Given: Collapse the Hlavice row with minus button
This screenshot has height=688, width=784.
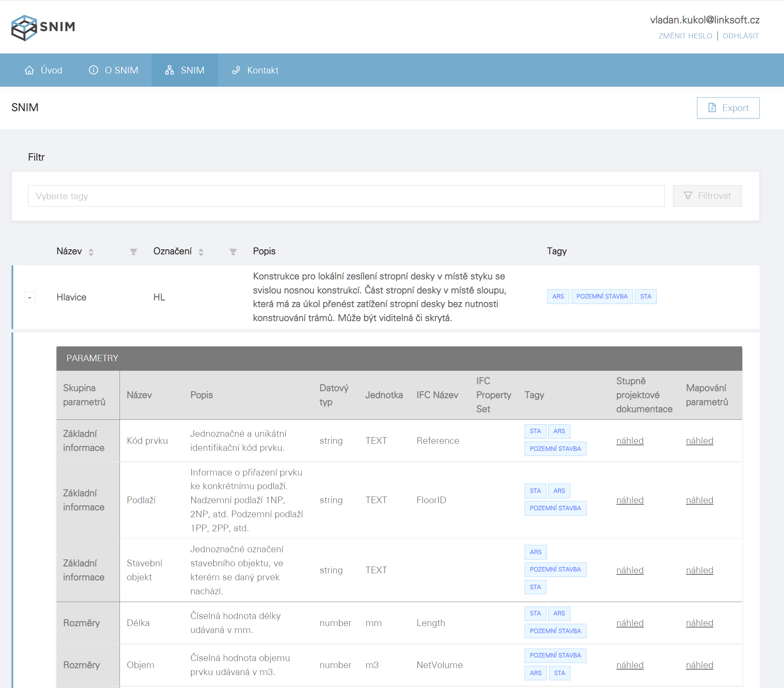Looking at the screenshot, I should point(30,297).
